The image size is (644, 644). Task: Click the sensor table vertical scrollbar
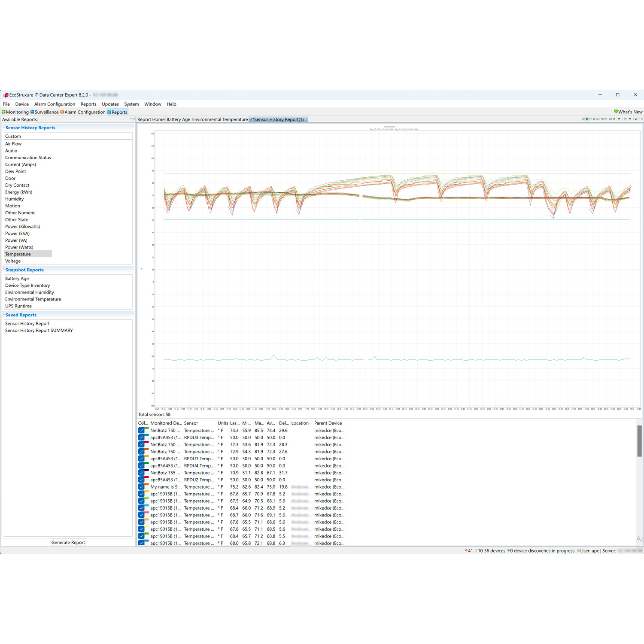(x=639, y=441)
